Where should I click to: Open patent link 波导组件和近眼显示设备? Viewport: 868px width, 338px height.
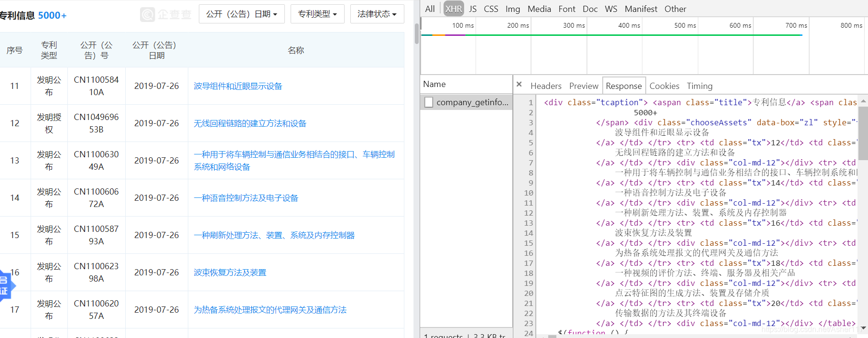[238, 86]
